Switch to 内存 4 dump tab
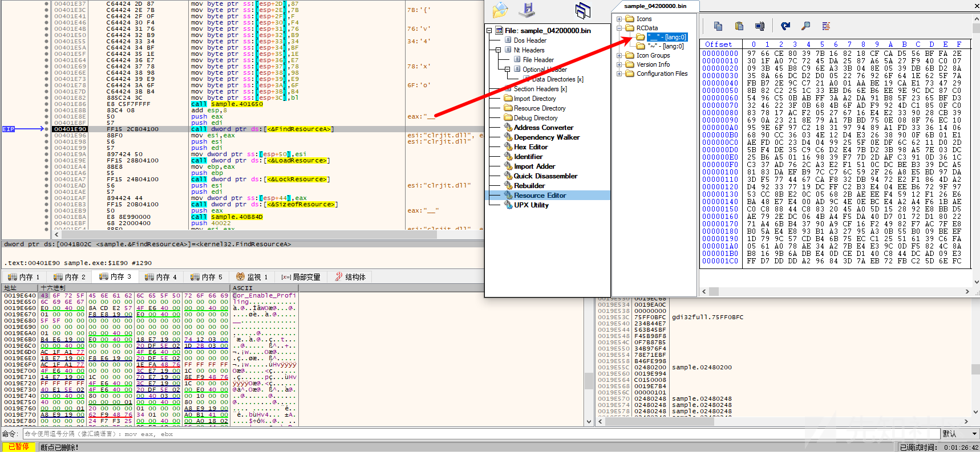The image size is (980, 452). point(161,277)
